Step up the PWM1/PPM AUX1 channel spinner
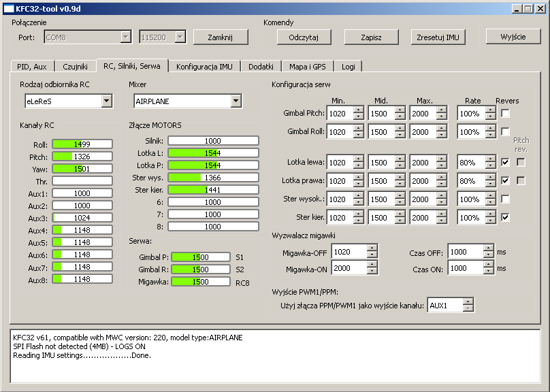This screenshot has width=550, height=392. pyautogui.click(x=467, y=302)
